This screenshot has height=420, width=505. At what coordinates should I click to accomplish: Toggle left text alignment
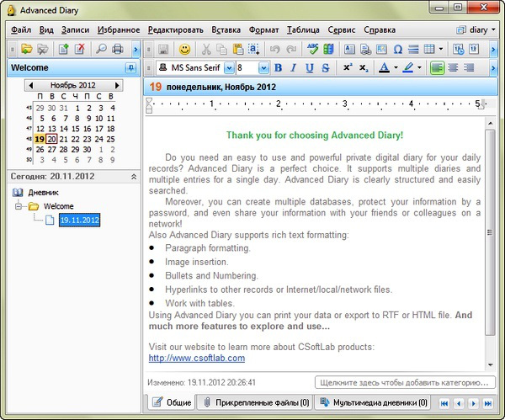(439, 67)
